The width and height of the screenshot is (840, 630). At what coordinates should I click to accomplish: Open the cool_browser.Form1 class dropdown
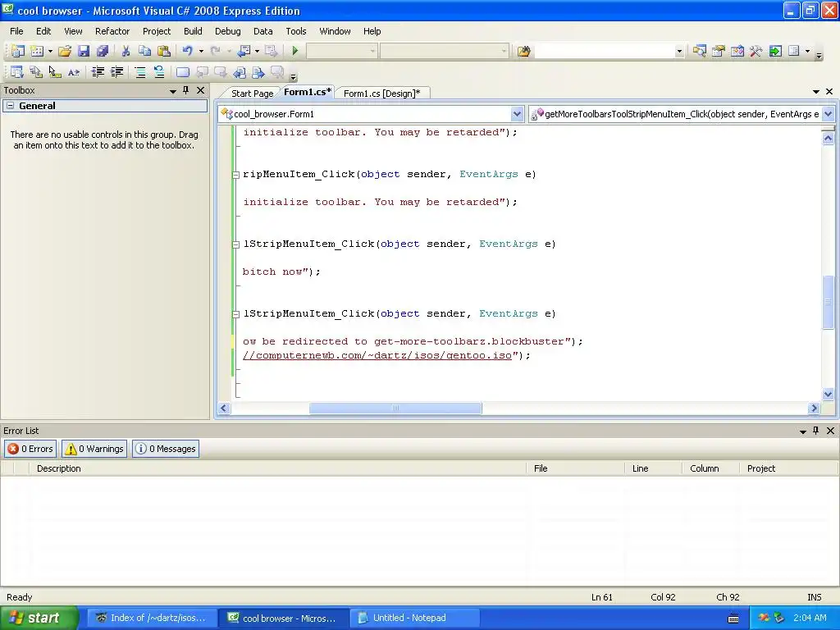tap(517, 113)
